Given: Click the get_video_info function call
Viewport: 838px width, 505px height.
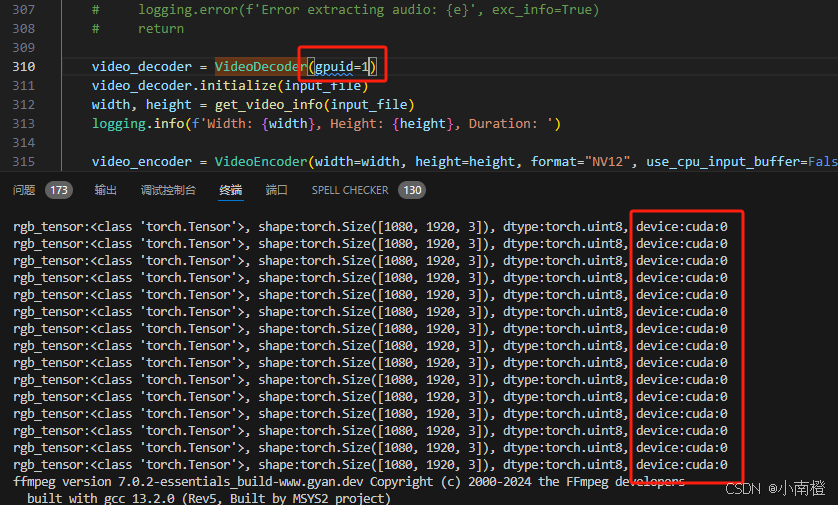Looking at the screenshot, I should [x=269, y=105].
